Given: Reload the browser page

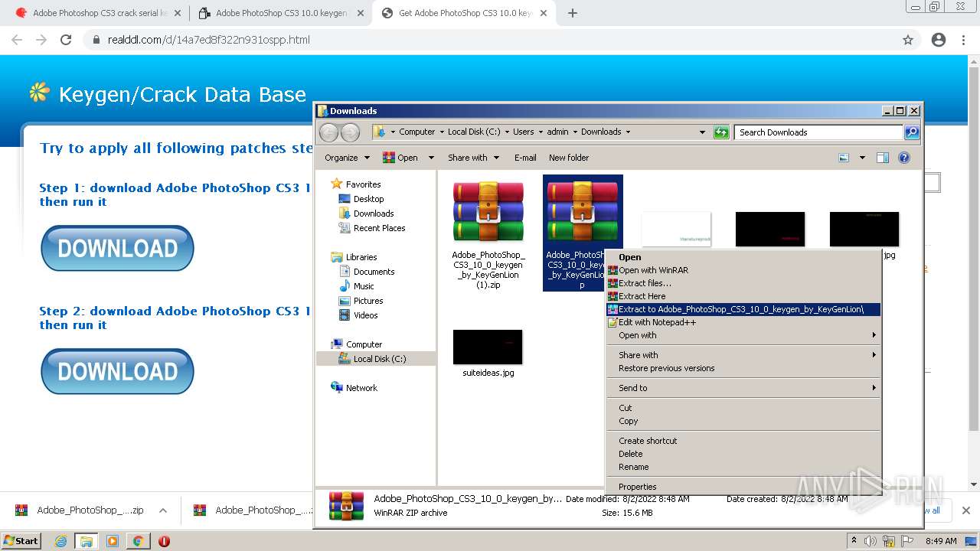Looking at the screenshot, I should [66, 40].
